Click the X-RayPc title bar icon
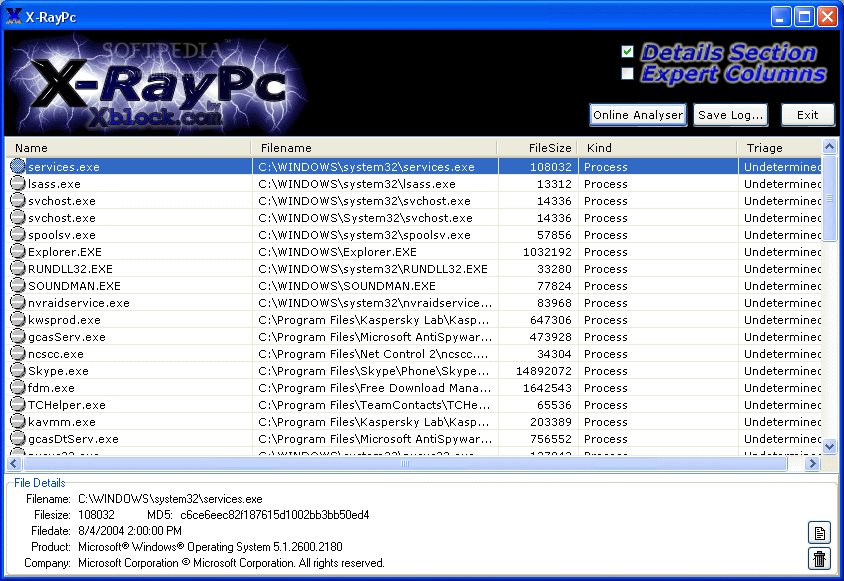Image resolution: width=844 pixels, height=581 pixels. (x=13, y=16)
